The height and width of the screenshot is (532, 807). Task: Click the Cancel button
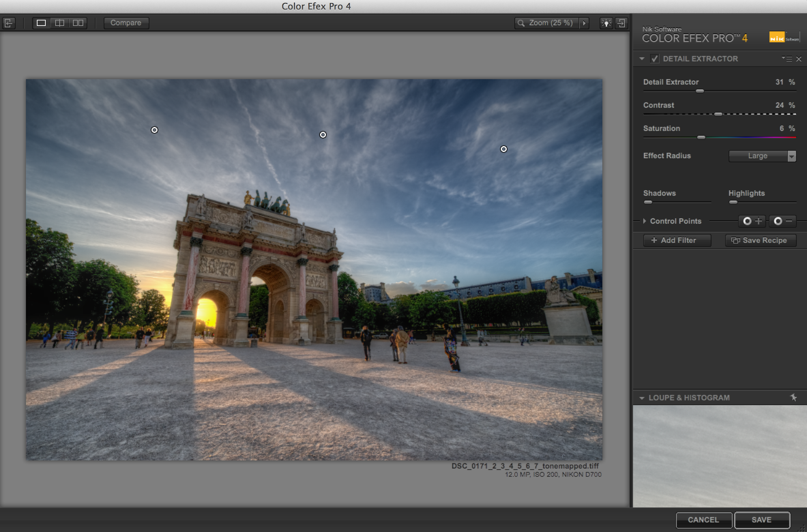(x=704, y=520)
